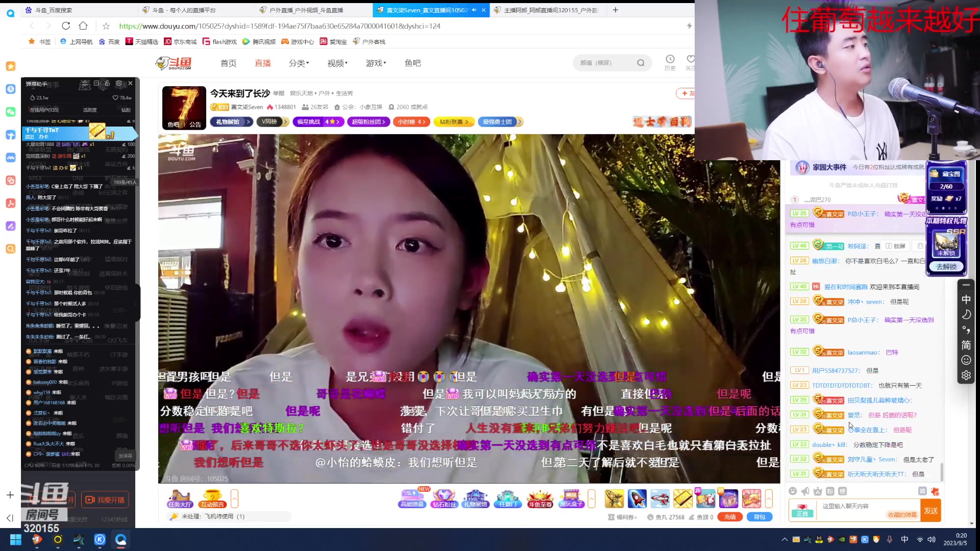980x551 pixels.
Task: Click the search magnifier in the search box
Action: click(x=641, y=63)
